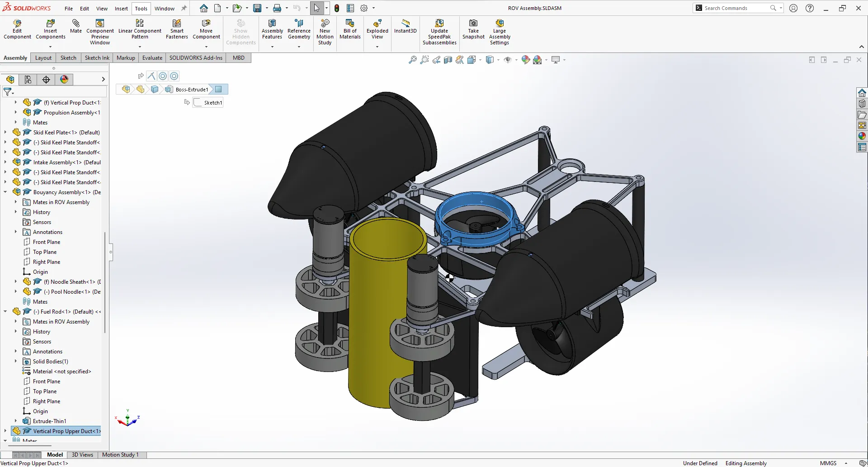This screenshot has height=467, width=868.
Task: Collapse the Fuel Rod tree node
Action: pyautogui.click(x=5, y=312)
